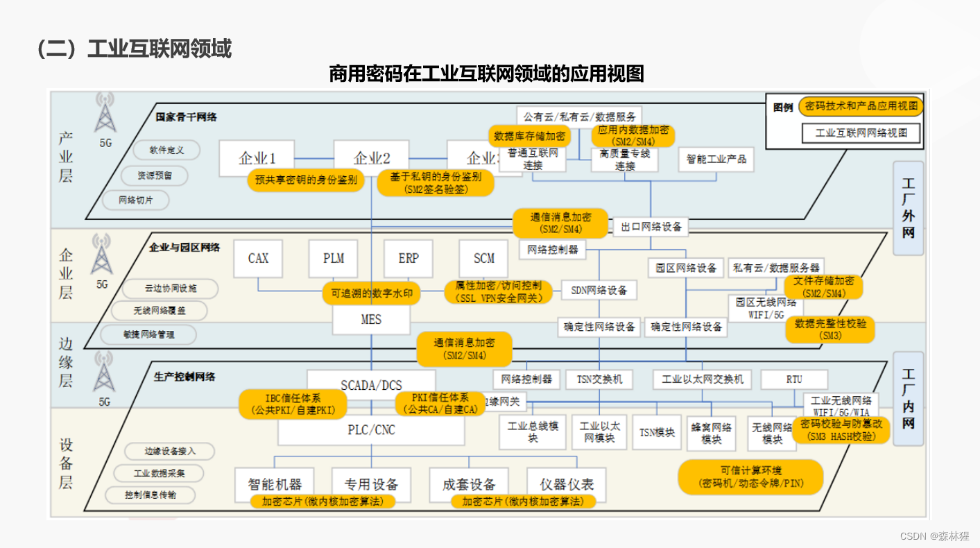Select the 智能机器 box
980x548 pixels.
(275, 484)
